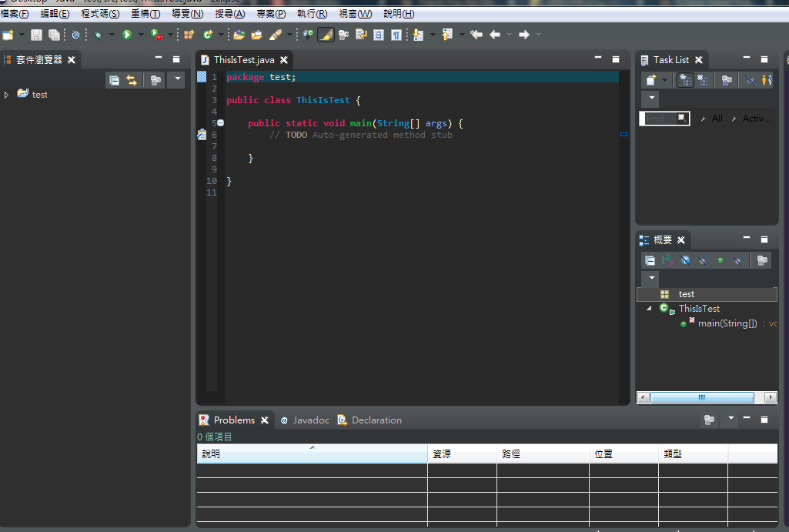Toggle Hide Completed Tasks in Task List
This screenshot has width=789, height=532.
pyautogui.click(x=751, y=80)
